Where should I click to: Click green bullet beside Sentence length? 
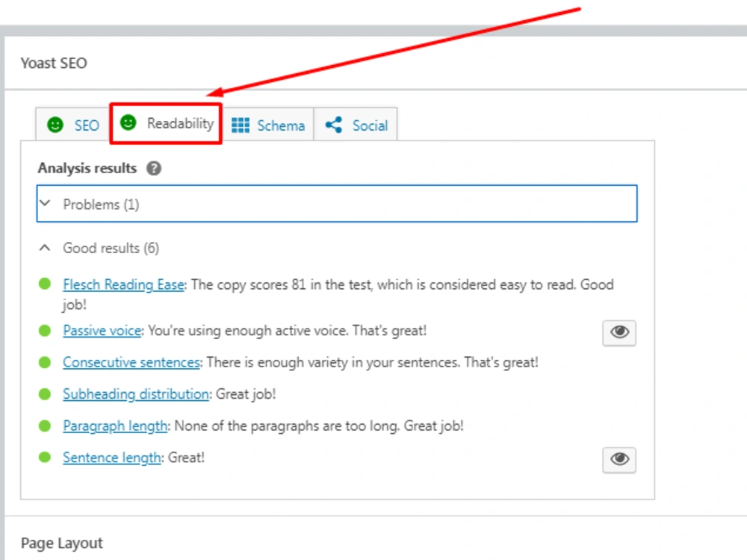(x=45, y=458)
